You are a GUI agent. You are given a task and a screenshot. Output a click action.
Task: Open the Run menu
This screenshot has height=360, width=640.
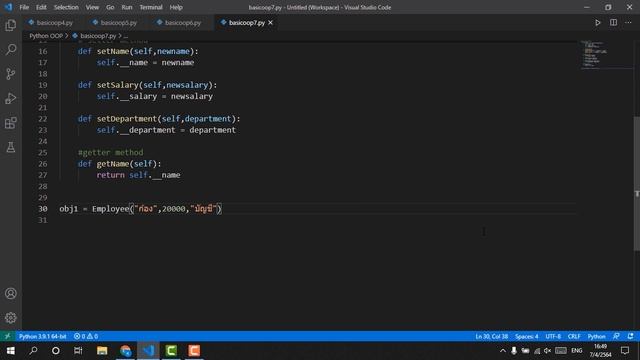pyautogui.click(x=127, y=7)
